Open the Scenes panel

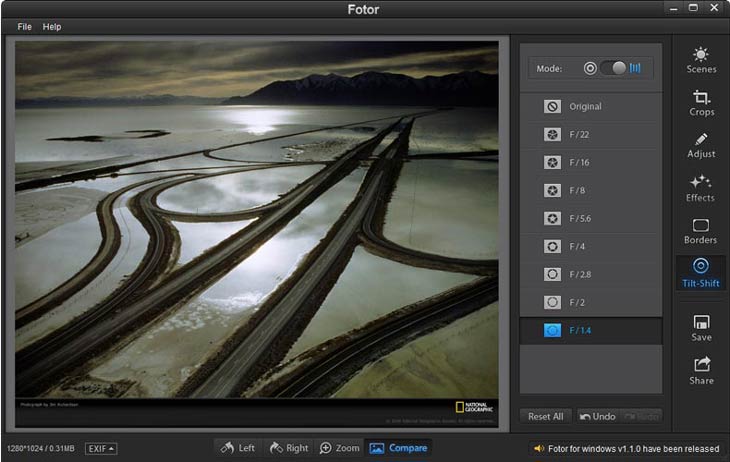[x=701, y=60]
